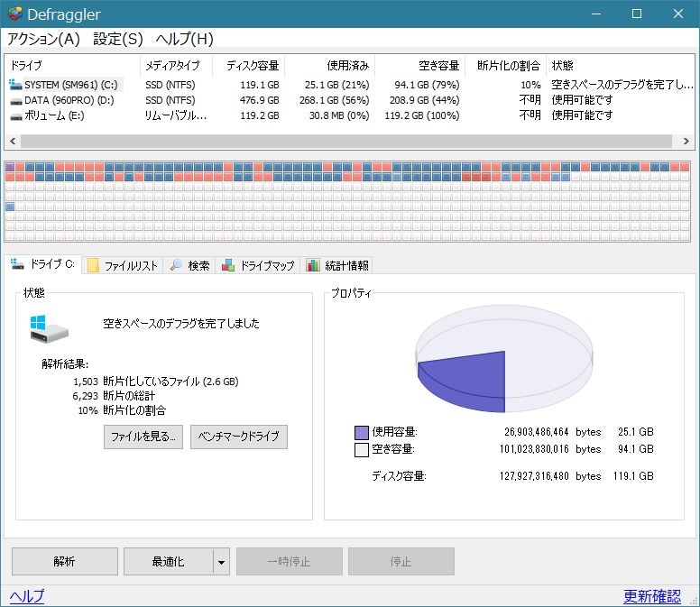Sort by 断片化の割合 column header
This screenshot has width=700, height=607.
coord(506,66)
